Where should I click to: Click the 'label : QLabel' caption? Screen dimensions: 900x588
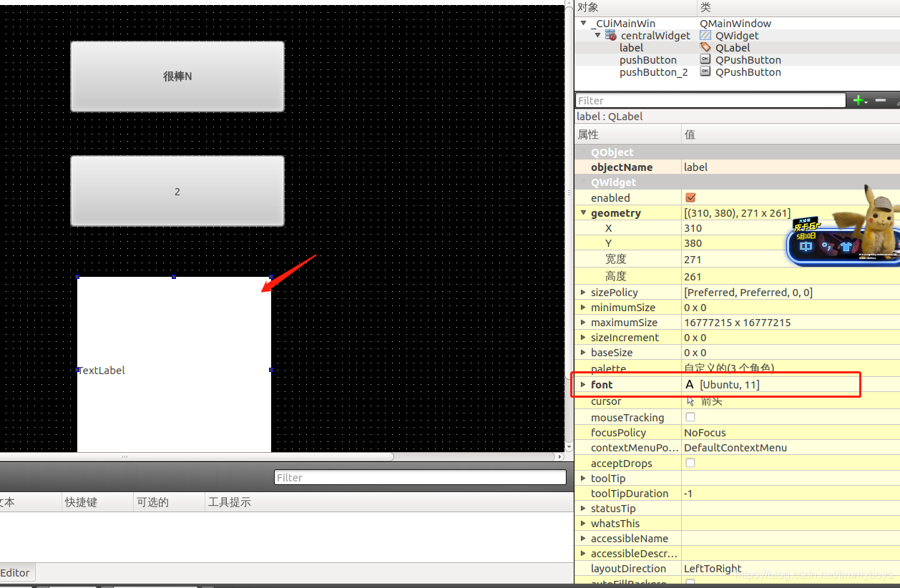click(610, 116)
